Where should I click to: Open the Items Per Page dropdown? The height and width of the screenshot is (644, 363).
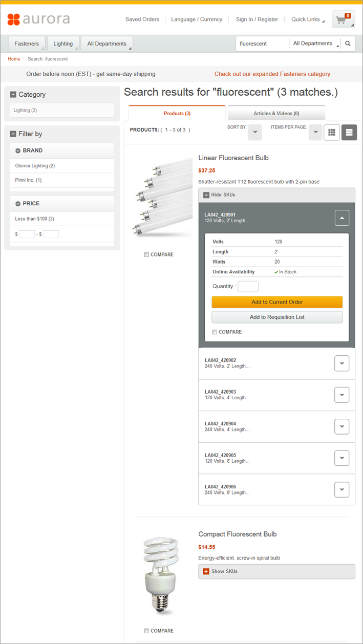[x=315, y=133]
